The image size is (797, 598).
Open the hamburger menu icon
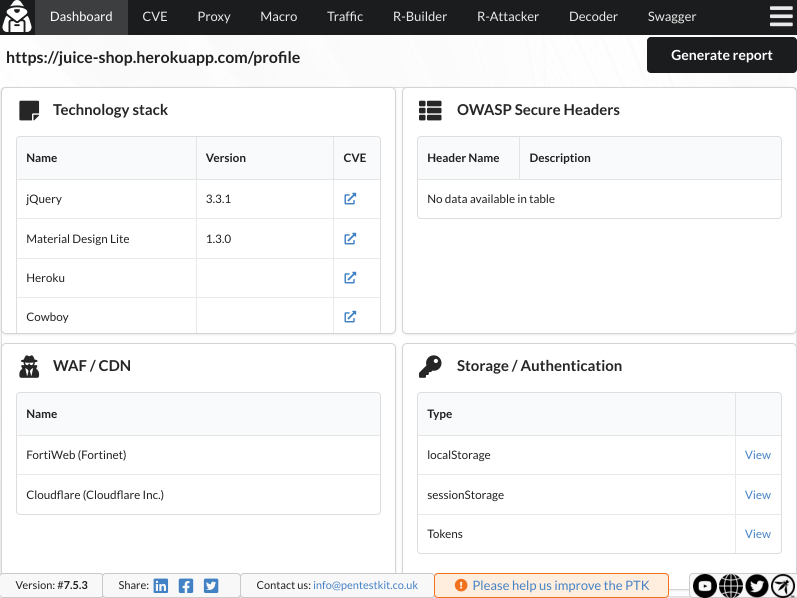[x=781, y=16]
